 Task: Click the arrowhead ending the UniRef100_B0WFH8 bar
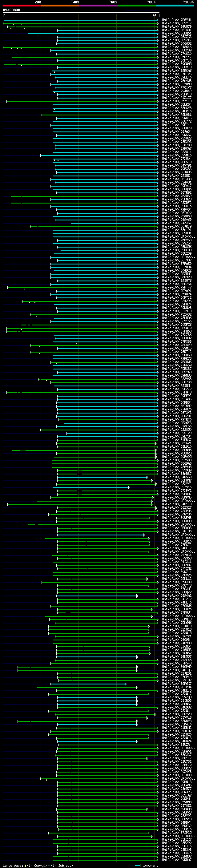150,518
